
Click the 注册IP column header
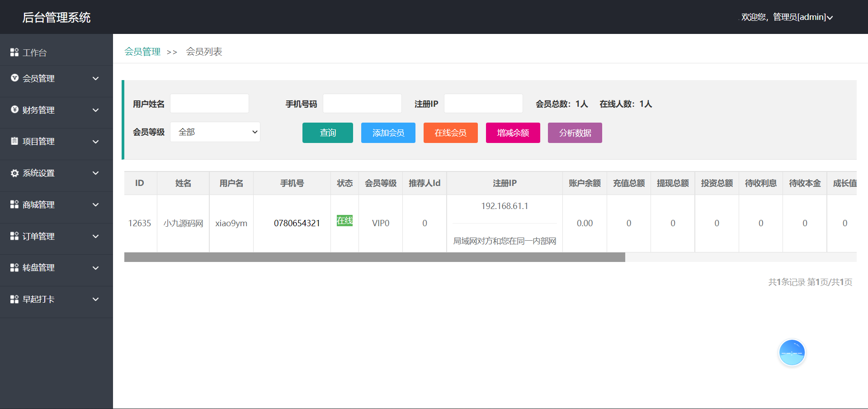(505, 183)
